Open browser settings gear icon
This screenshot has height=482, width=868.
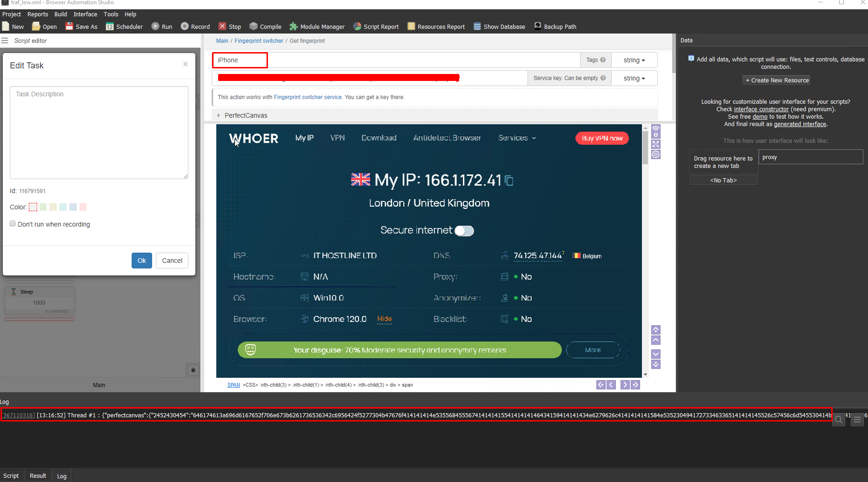click(656, 154)
